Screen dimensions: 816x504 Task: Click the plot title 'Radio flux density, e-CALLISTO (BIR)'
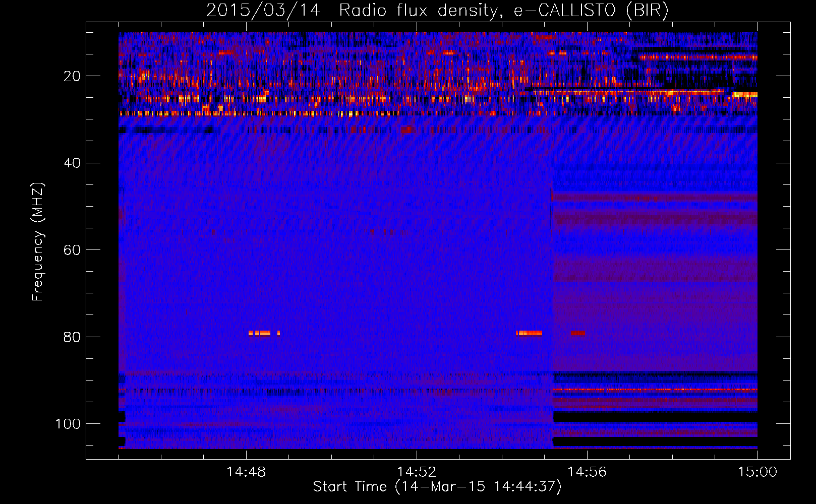tap(504, 10)
